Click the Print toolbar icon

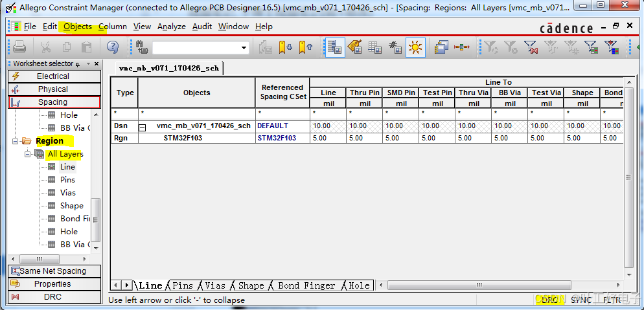click(x=19, y=47)
